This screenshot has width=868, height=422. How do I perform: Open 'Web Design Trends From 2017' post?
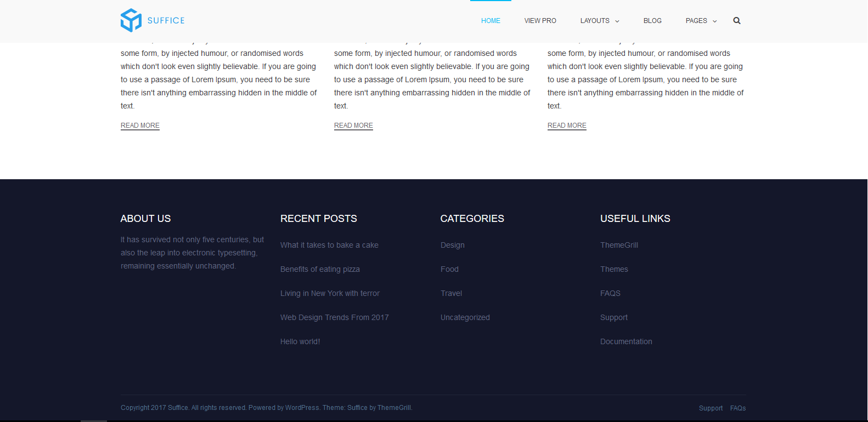[334, 317]
